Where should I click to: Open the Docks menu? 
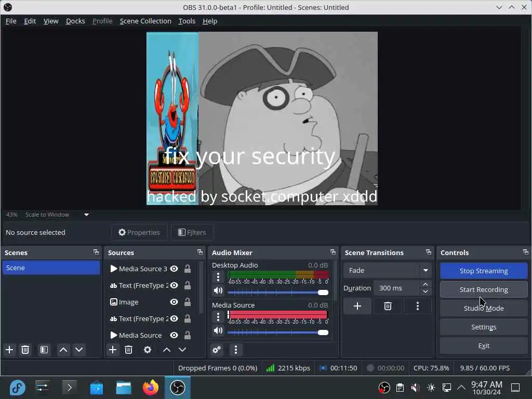coord(75,21)
